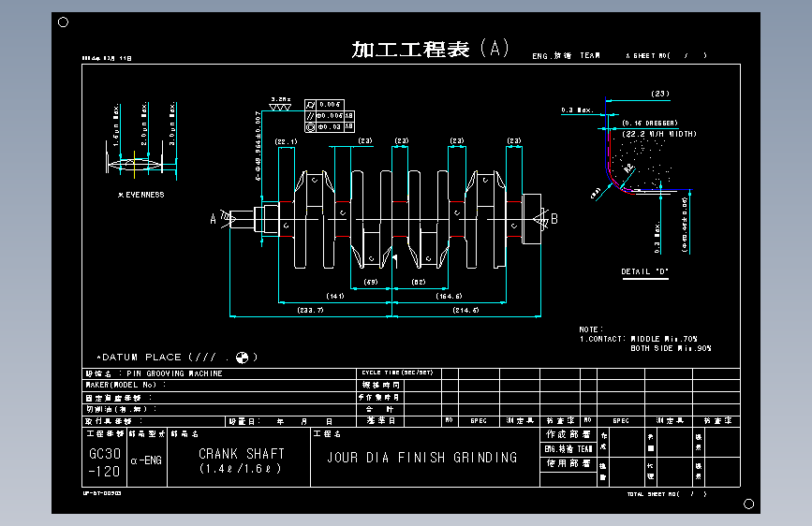Click the 0.005 cylindricity tolerance frame
Viewport: 812px width, 526px height.
click(324, 105)
